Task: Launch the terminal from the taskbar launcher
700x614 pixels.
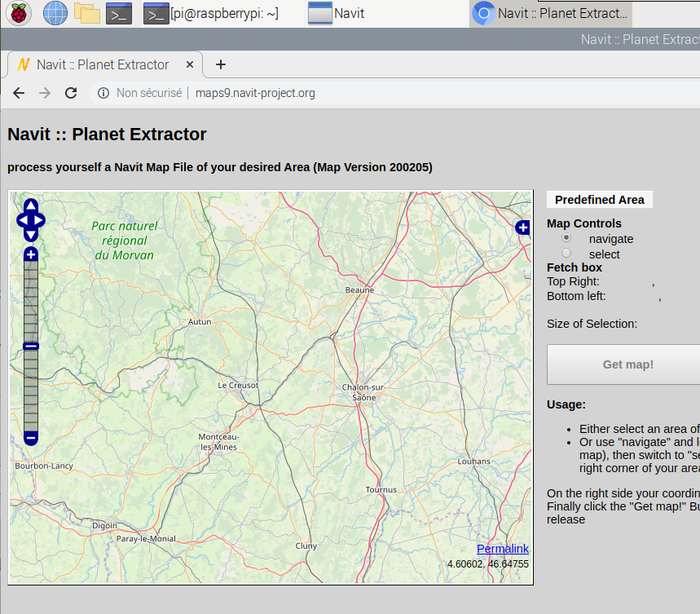Action: (x=119, y=13)
